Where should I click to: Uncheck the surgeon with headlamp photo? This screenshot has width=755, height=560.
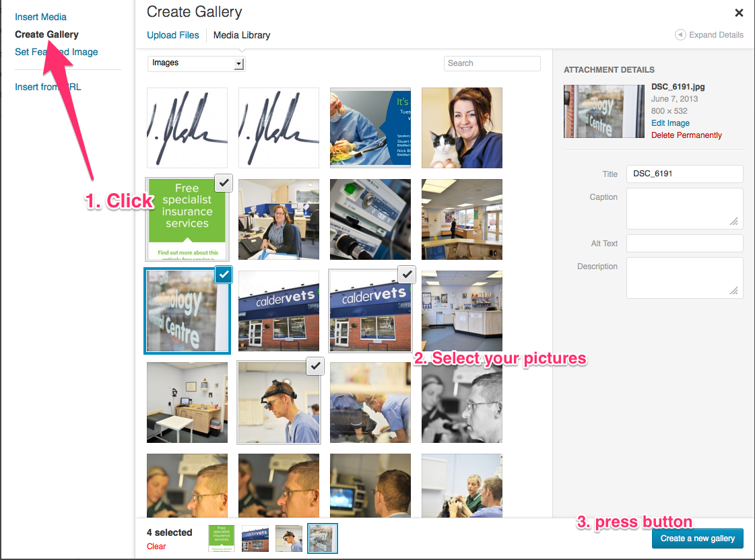click(315, 366)
